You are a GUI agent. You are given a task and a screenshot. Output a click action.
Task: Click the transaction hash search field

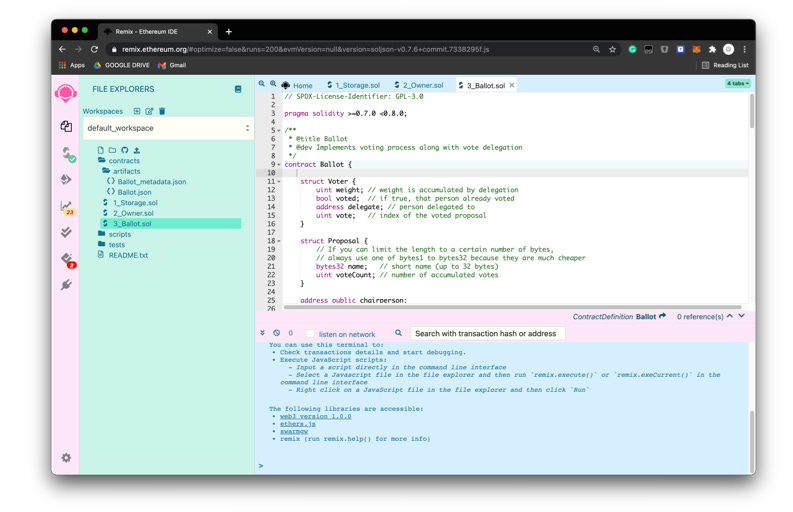tap(487, 333)
